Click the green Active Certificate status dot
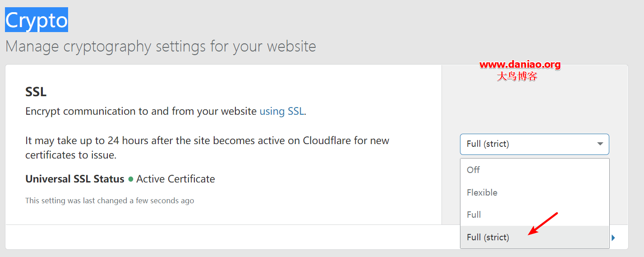The image size is (644, 257). [x=131, y=179]
